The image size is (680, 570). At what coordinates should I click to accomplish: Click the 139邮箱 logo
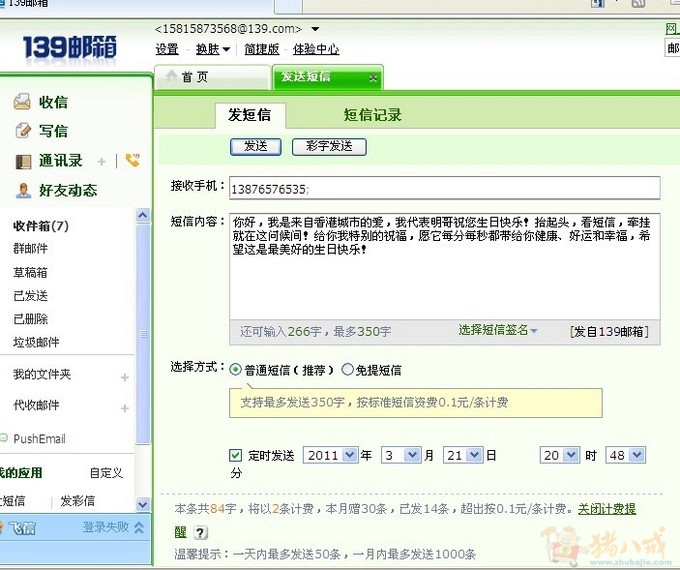pyautogui.click(x=69, y=47)
